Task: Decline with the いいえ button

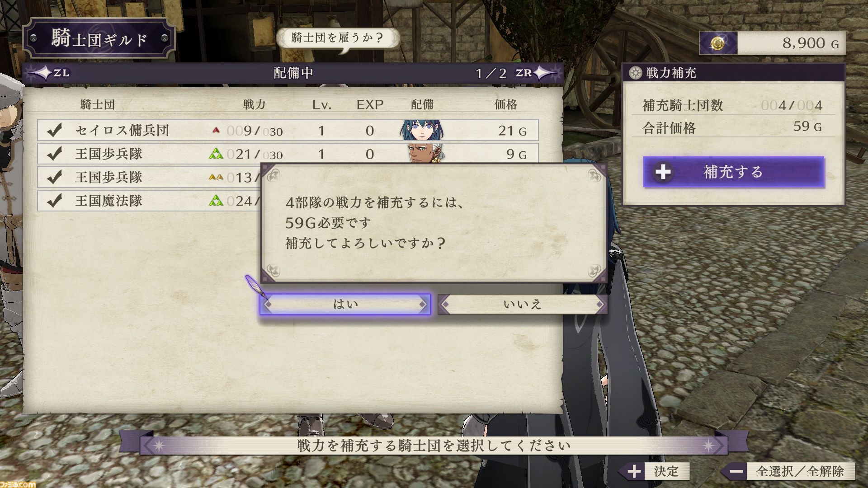Action: click(x=522, y=305)
